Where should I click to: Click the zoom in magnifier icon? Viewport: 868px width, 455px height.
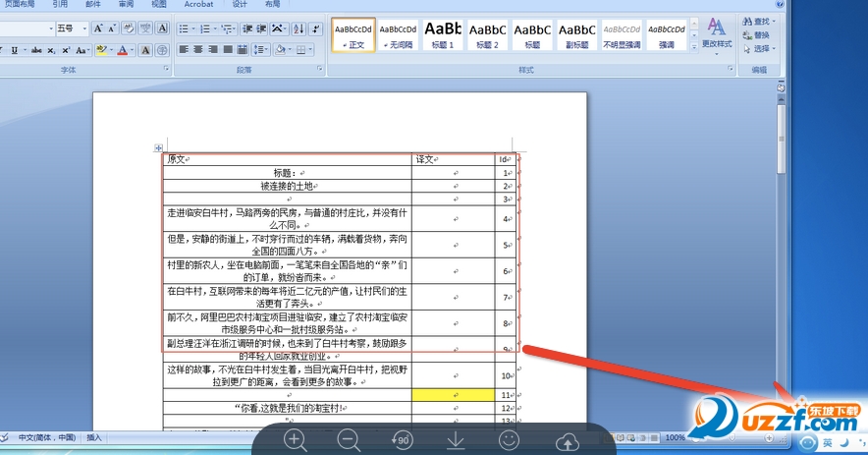coord(295,441)
